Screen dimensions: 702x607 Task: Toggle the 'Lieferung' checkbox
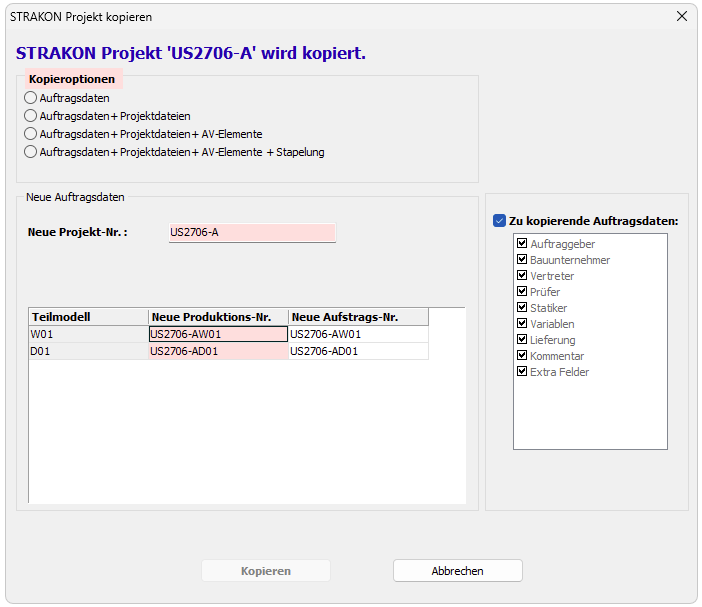(522, 340)
